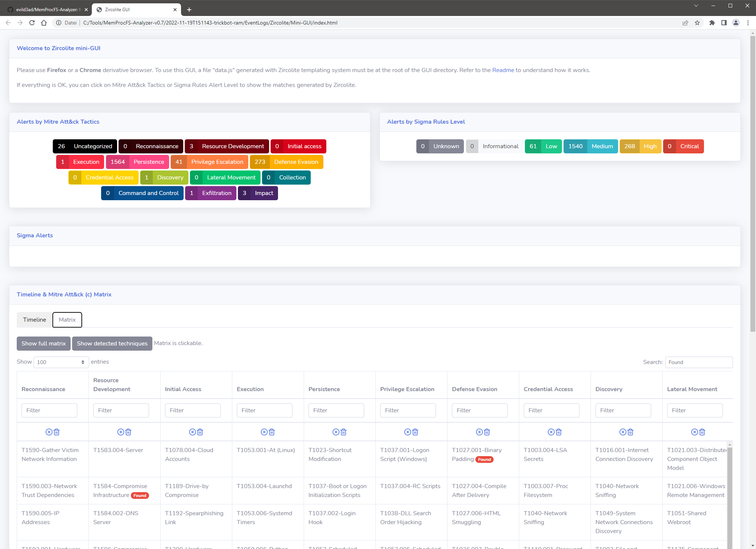756x549 pixels.
Task: Click the trash icon under Persistence column
Action: [343, 432]
